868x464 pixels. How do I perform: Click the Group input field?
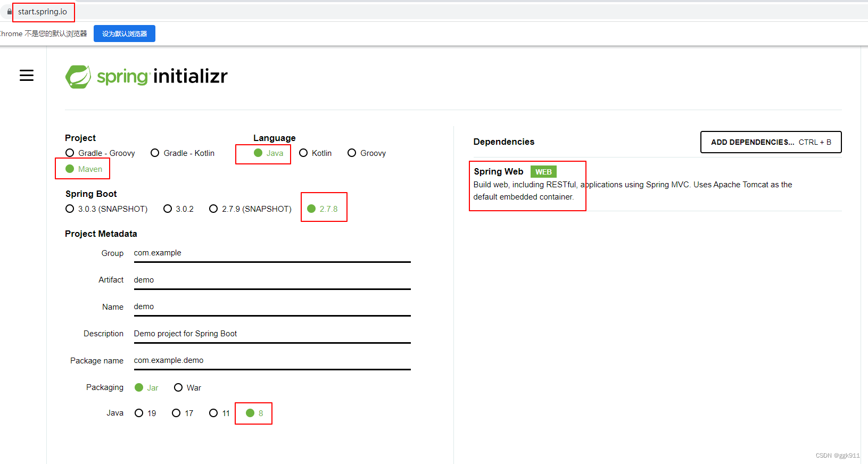(272, 253)
